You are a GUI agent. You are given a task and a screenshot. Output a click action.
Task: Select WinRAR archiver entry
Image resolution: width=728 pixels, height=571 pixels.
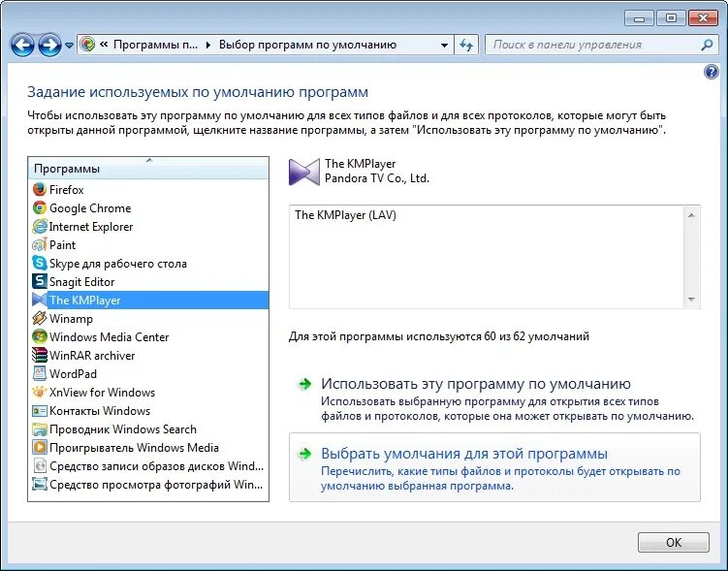pyautogui.click(x=148, y=355)
